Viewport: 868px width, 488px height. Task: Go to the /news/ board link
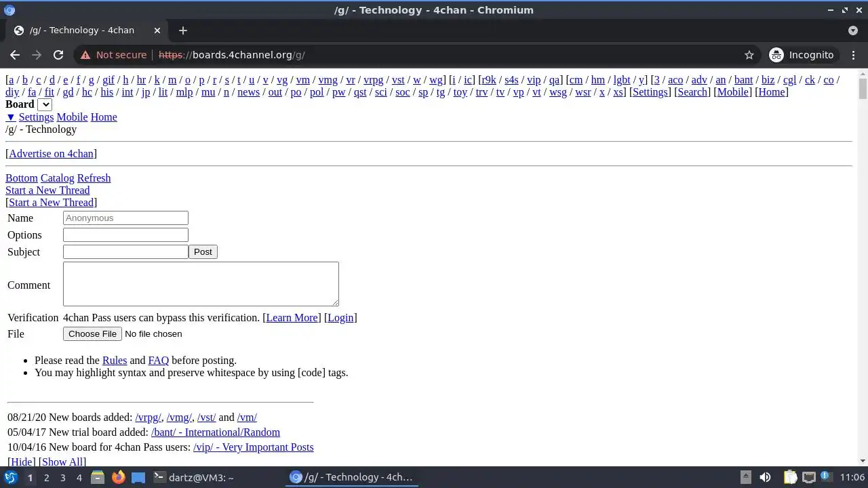click(x=248, y=92)
